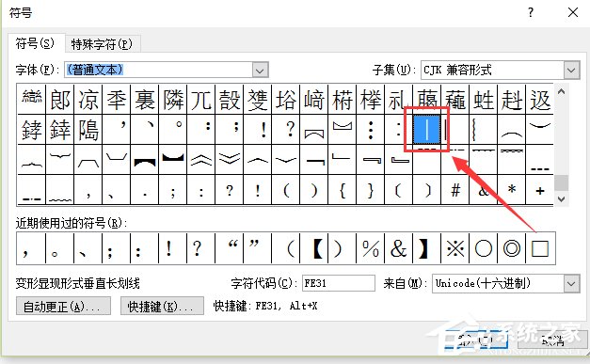Select the * asterisk symbol in the grid

coord(511,190)
